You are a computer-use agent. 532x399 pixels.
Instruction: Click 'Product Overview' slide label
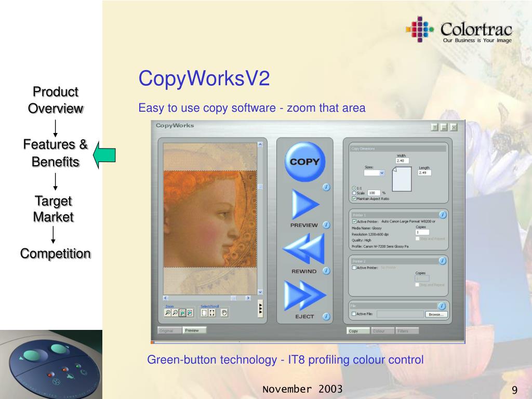(x=56, y=100)
